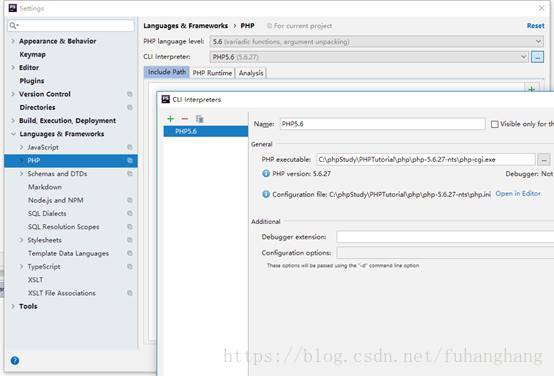The image size is (554, 376).
Task: Click the PHP version info icon
Action: pyautogui.click(x=266, y=174)
